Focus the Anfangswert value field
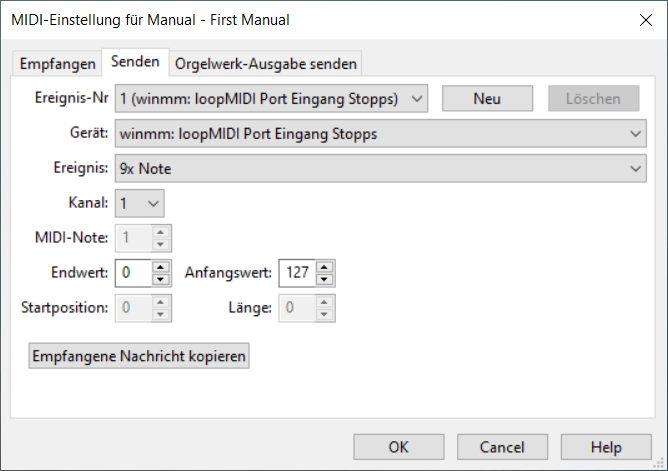 pos(296,272)
